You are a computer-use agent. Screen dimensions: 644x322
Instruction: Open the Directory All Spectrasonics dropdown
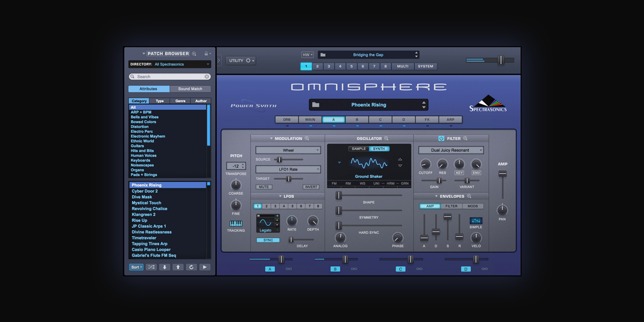(170, 64)
